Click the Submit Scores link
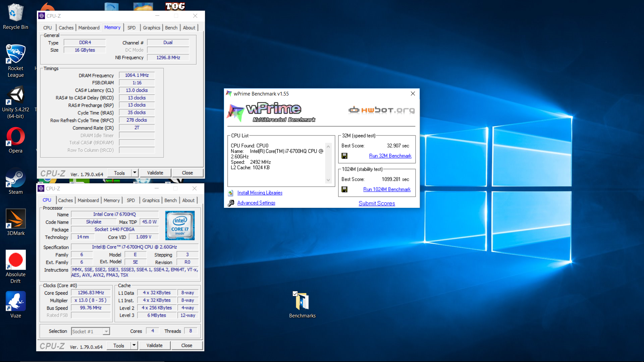 [x=377, y=203]
